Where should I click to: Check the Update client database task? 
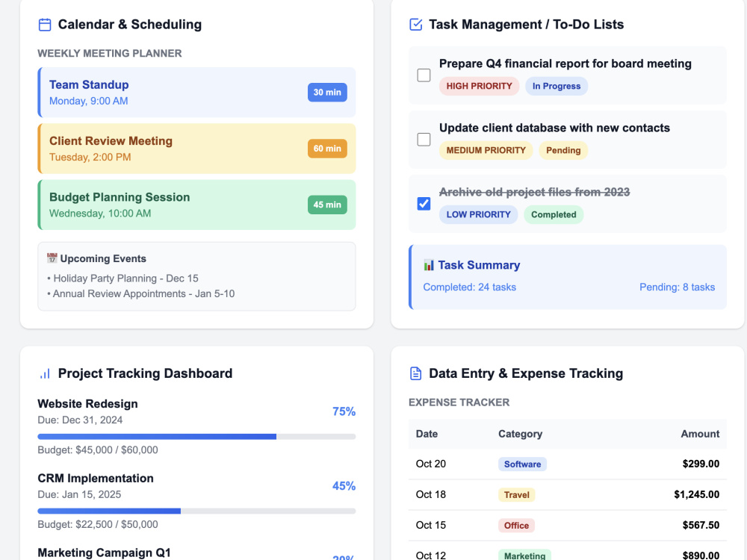pyautogui.click(x=424, y=140)
